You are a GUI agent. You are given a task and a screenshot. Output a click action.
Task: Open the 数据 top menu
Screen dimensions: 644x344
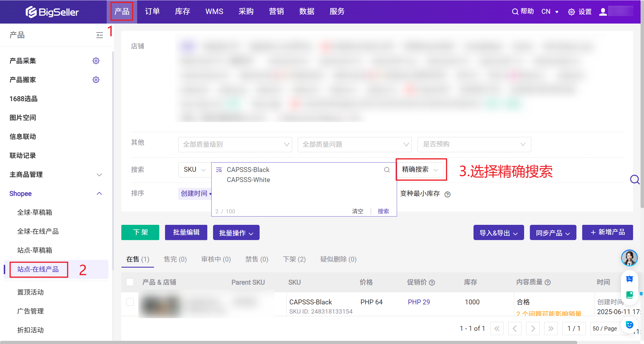coord(307,11)
